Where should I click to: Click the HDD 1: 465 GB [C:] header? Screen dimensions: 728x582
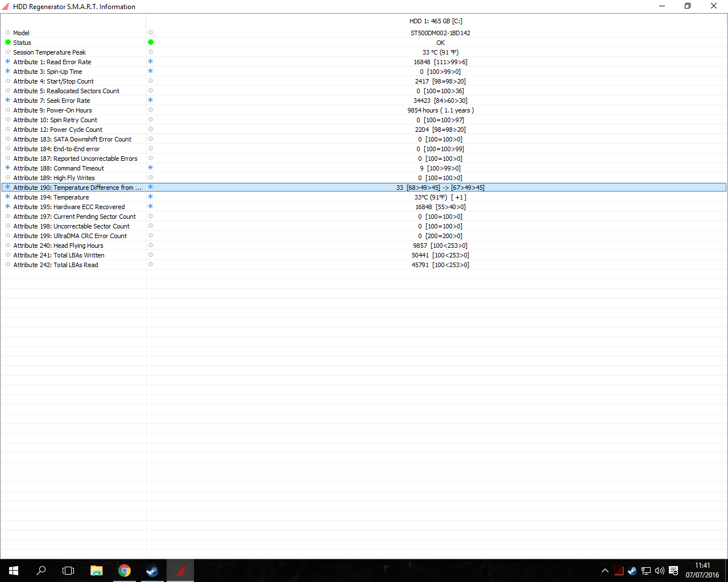436,21
